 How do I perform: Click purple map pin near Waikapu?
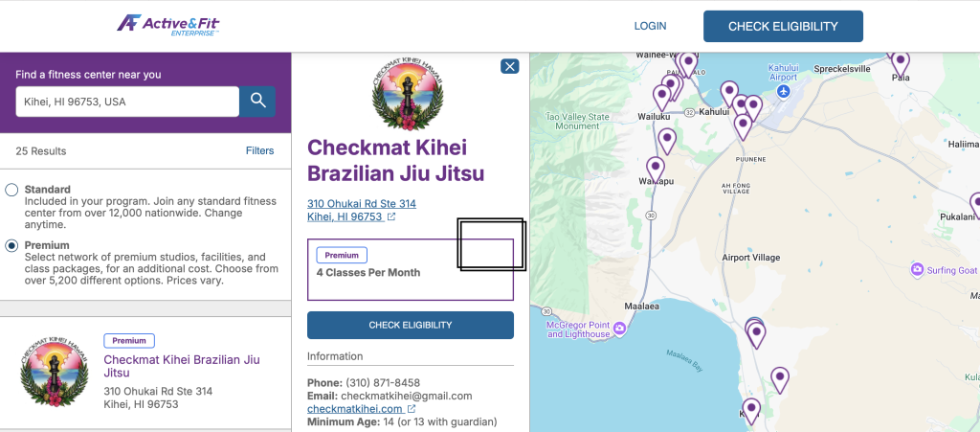click(x=656, y=167)
